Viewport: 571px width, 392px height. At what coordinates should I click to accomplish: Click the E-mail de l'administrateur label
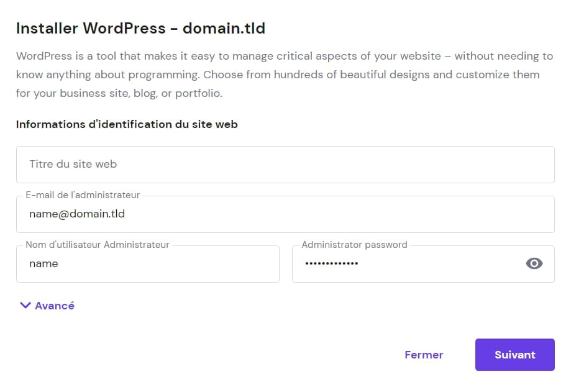click(x=83, y=195)
